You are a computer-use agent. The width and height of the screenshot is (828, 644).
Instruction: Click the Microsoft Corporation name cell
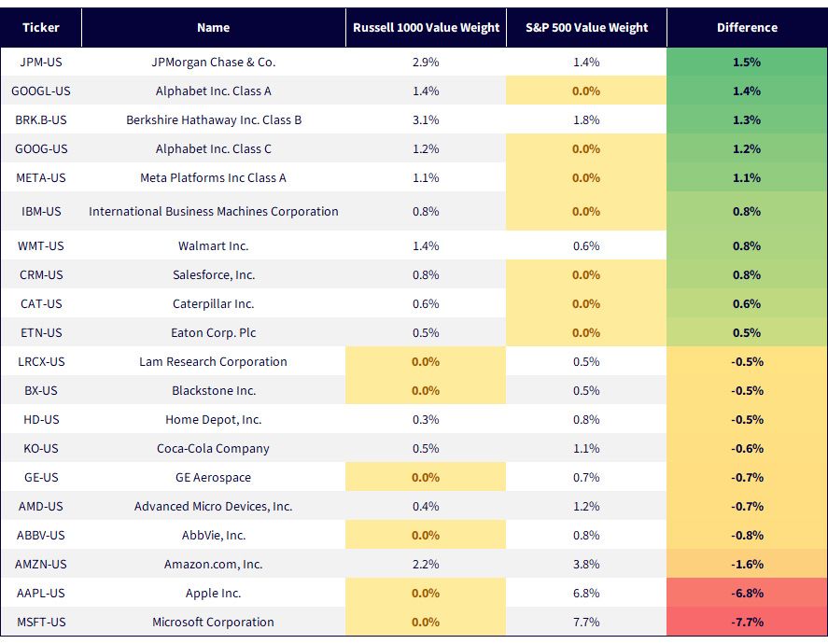pos(214,622)
